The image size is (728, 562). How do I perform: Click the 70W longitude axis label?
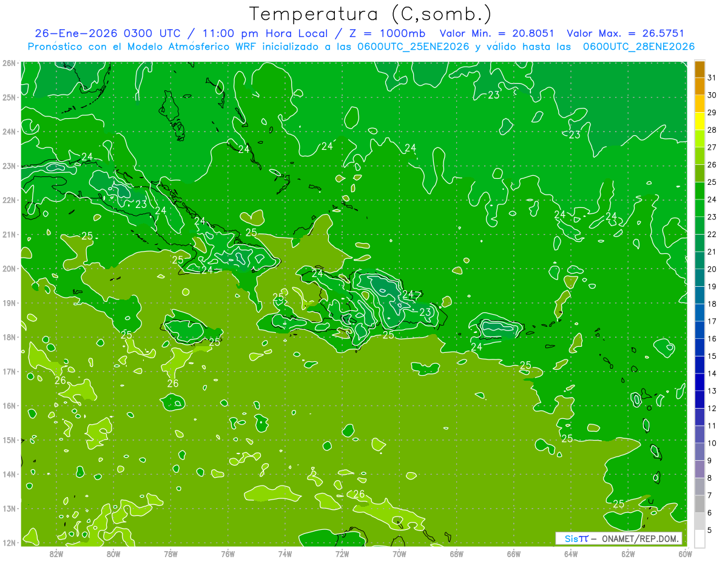click(x=399, y=553)
